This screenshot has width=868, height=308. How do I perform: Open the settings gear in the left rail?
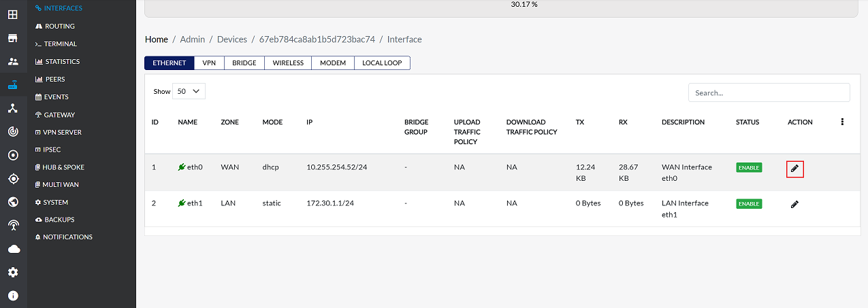pos(13,272)
